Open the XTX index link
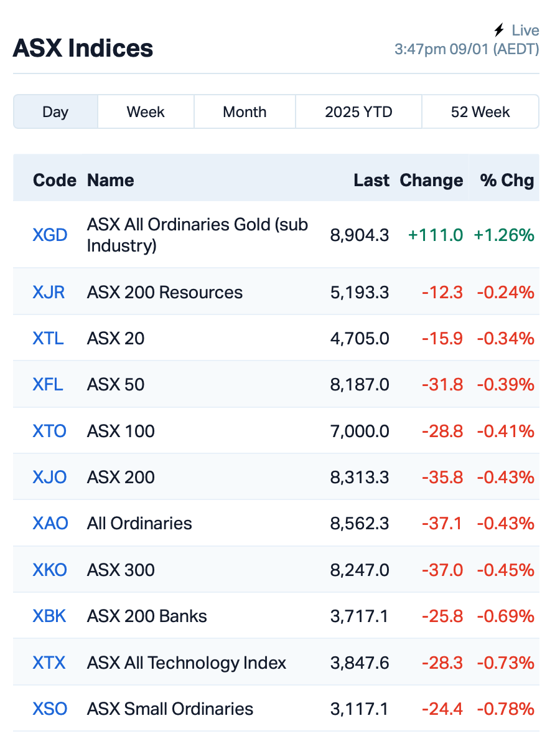 pyautogui.click(x=49, y=663)
